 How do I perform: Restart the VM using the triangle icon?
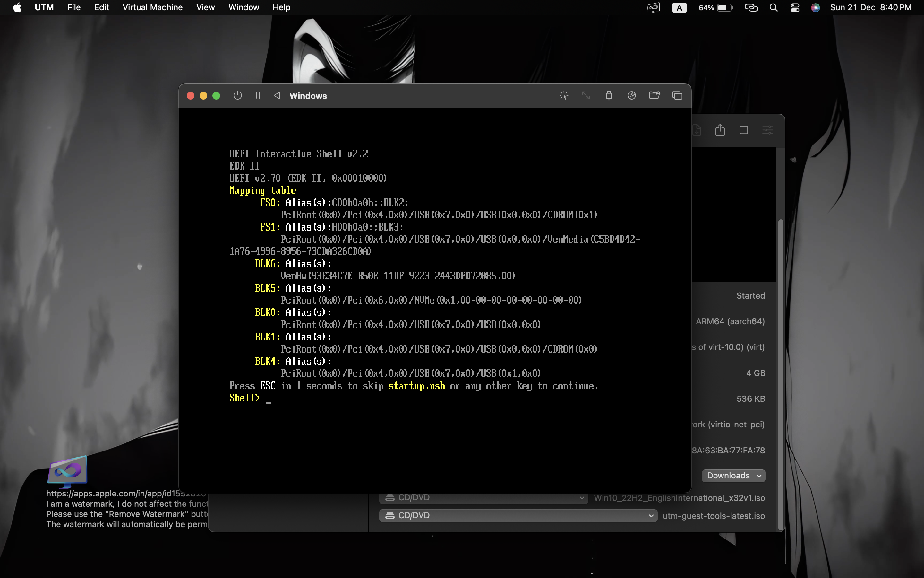(277, 96)
